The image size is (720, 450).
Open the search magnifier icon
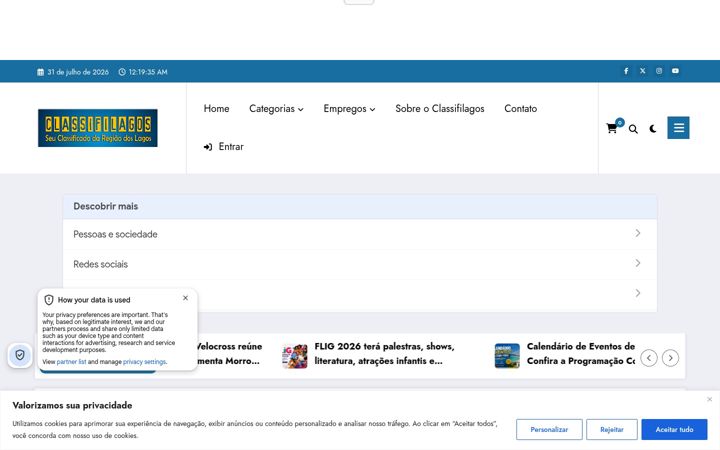(633, 129)
